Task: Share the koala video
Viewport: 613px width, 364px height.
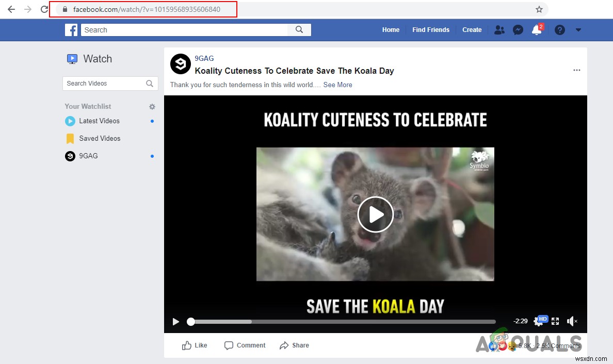Action: point(294,345)
